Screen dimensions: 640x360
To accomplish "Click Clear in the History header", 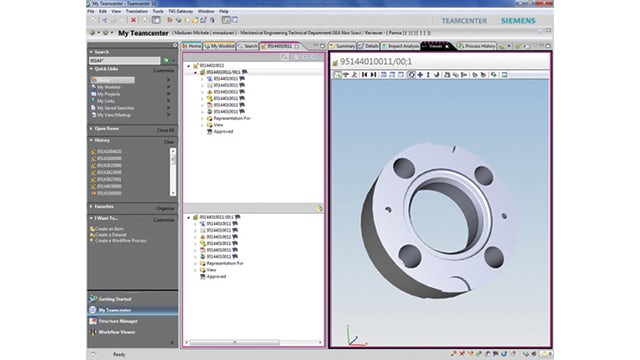I will tap(169, 142).
